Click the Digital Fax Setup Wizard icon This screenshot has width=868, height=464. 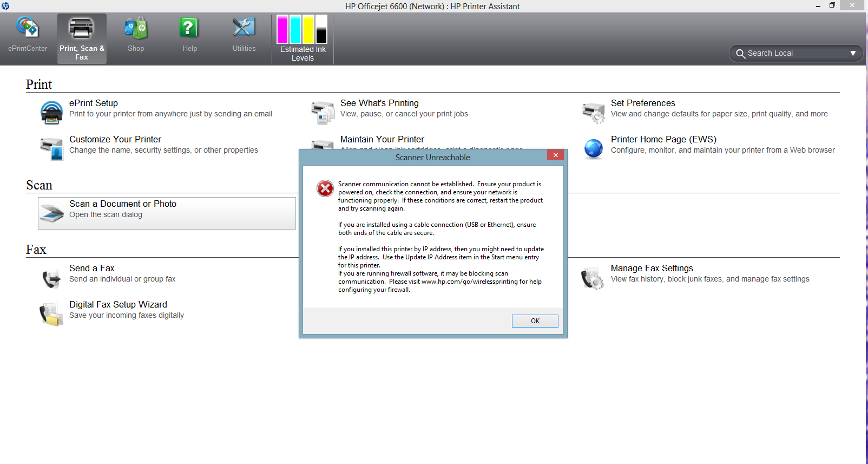pos(51,315)
